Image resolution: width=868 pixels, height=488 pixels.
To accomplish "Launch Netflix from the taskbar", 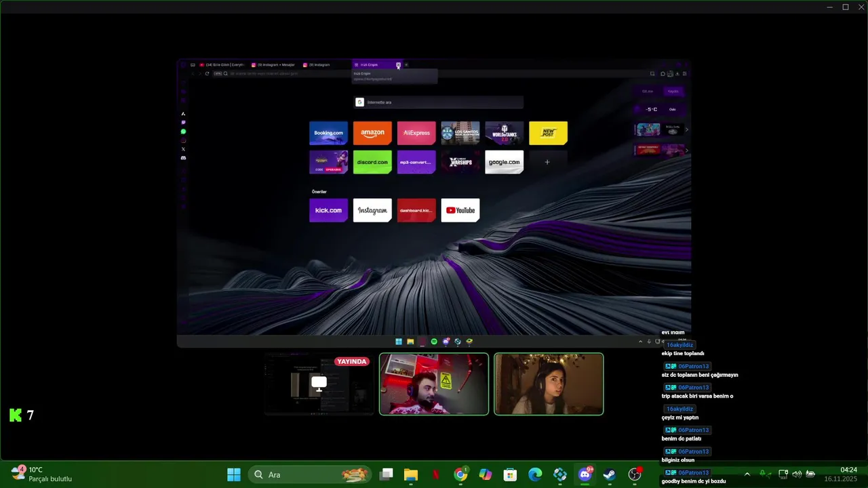I will point(436,474).
